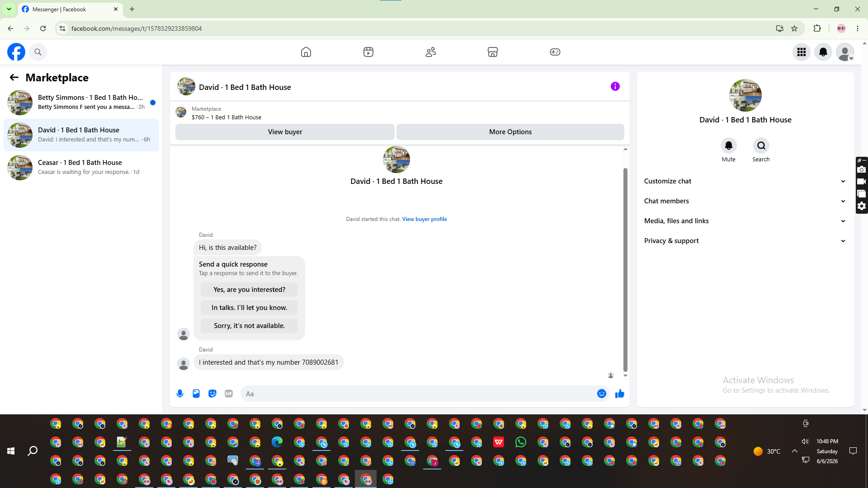This screenshot has width=868, height=488.
Task: Open the Windows Start menu
Action: click(11, 451)
